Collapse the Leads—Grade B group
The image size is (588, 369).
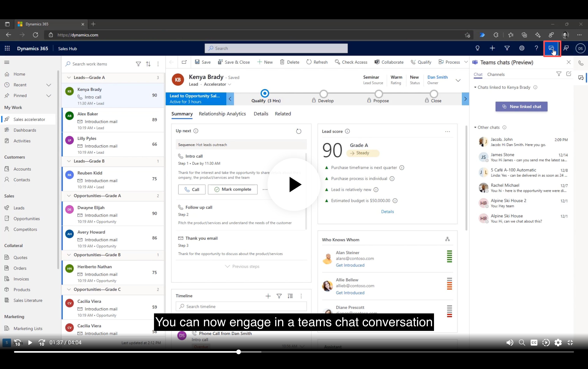point(69,161)
